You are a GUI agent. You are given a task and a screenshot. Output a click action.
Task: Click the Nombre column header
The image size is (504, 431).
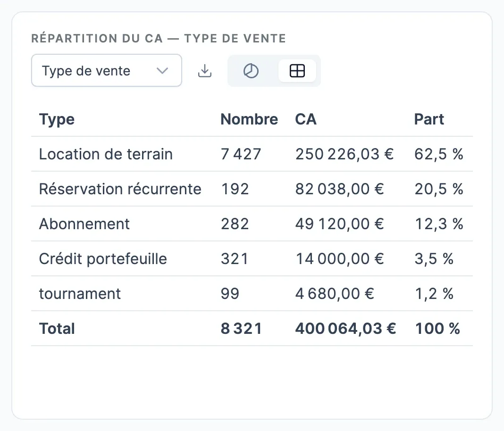pos(249,119)
